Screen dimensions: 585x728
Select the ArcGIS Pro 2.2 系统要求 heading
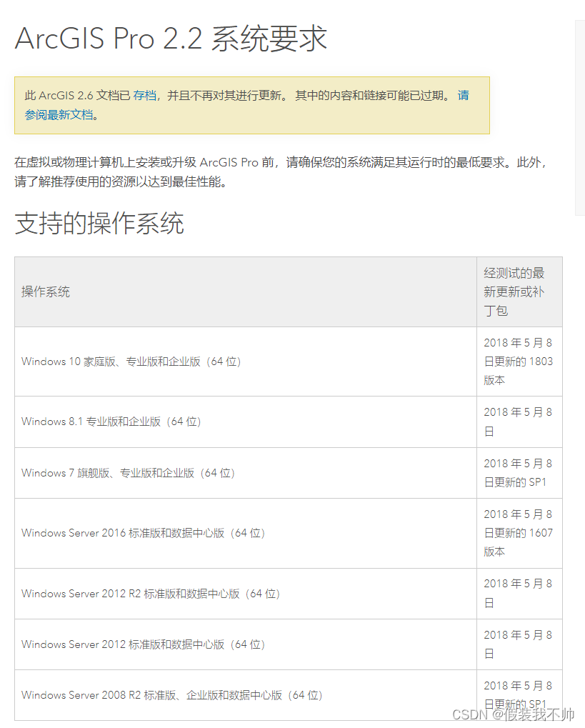[171, 38]
